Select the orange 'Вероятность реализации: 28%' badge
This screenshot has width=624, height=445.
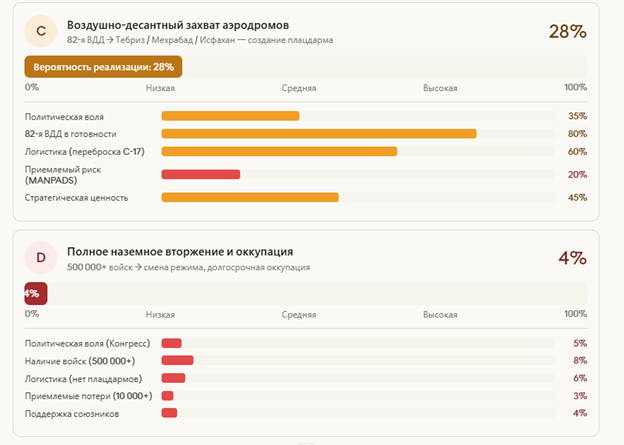[103, 66]
